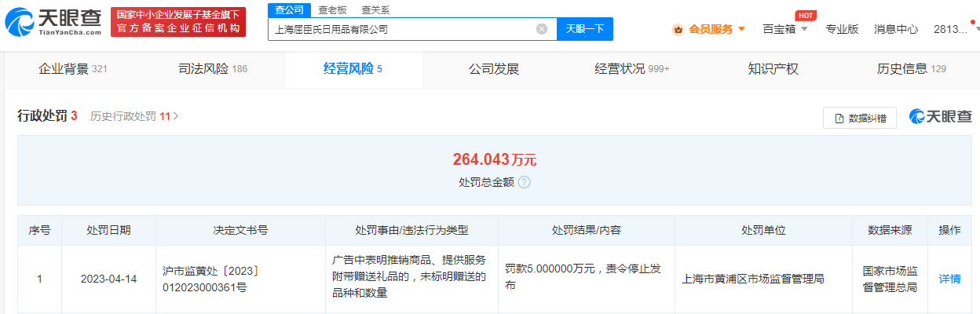This screenshot has width=980, height=314.
Task: Switch to the 企业背景 tab
Action: click(x=73, y=69)
